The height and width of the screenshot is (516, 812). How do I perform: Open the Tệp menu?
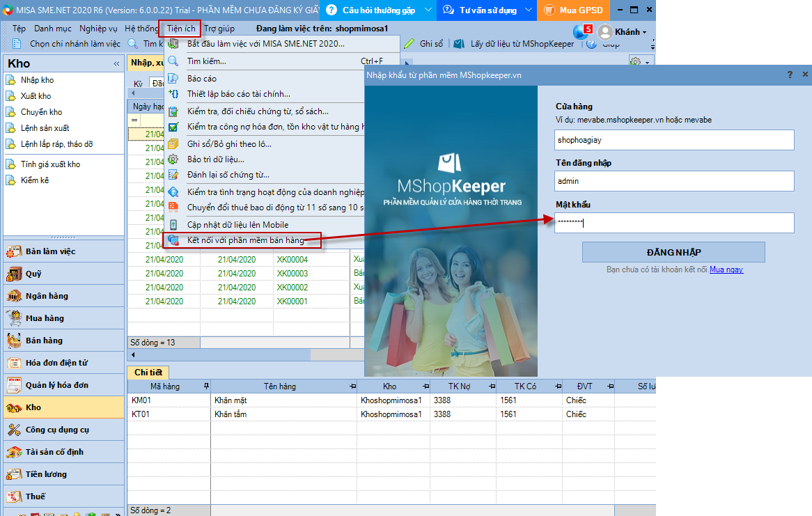19,29
